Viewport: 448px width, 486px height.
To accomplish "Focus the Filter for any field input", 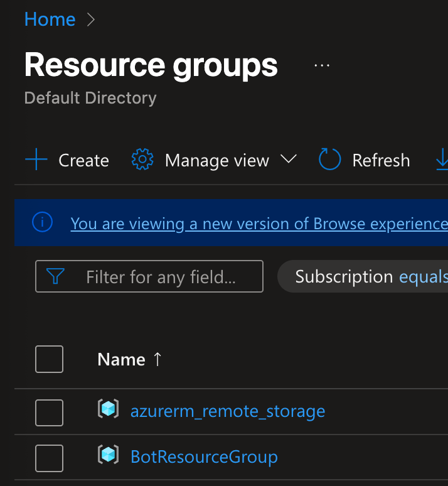I will 161,277.
